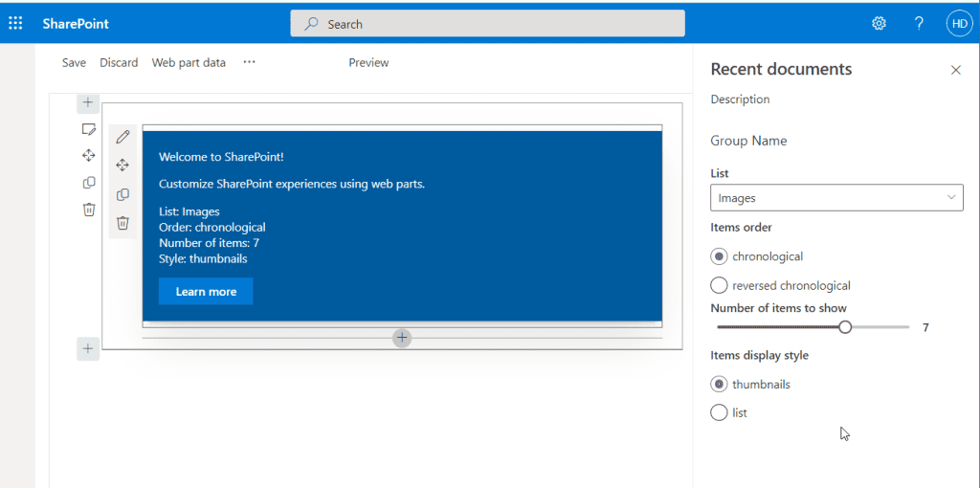Click the "Description" text in pane
980x488 pixels.
[x=740, y=100]
